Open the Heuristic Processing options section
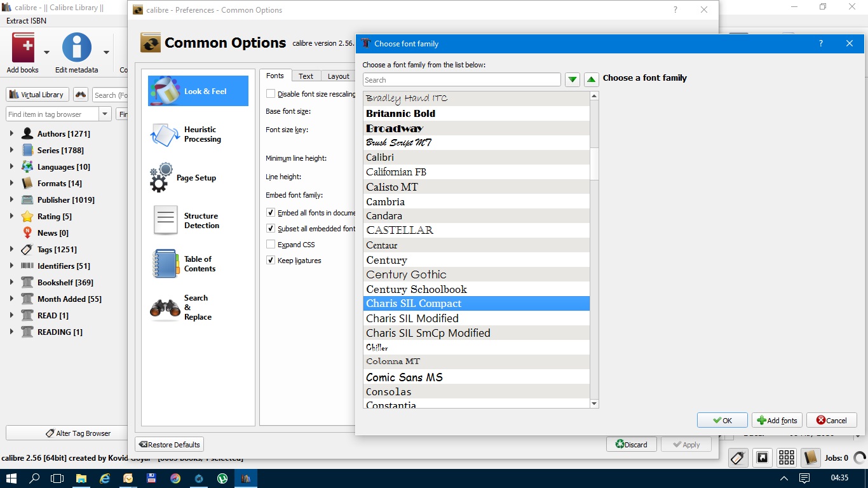The width and height of the screenshot is (868, 488). pos(198,134)
